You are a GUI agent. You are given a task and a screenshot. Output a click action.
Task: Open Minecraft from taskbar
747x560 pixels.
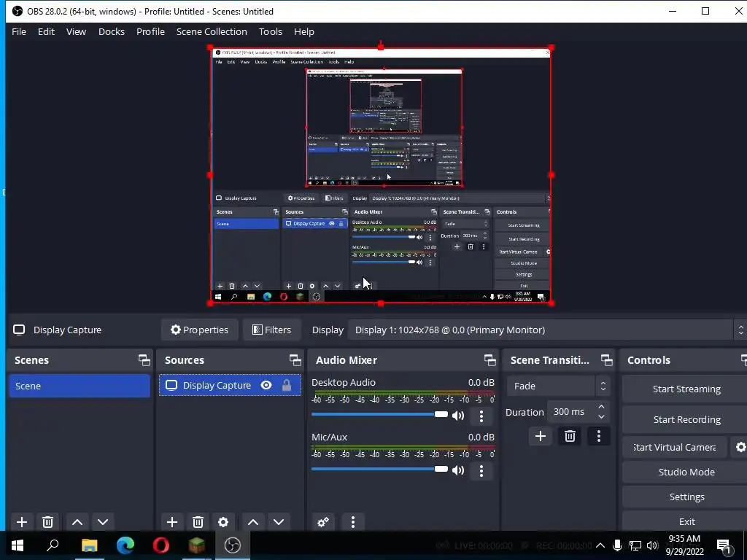[197, 545]
